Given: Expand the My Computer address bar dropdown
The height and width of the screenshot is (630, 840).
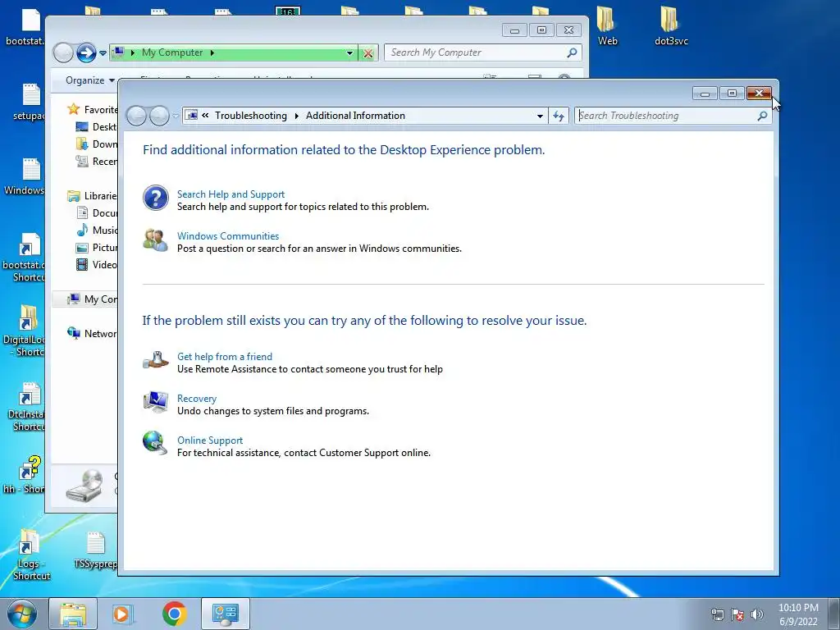Looking at the screenshot, I should [x=349, y=53].
